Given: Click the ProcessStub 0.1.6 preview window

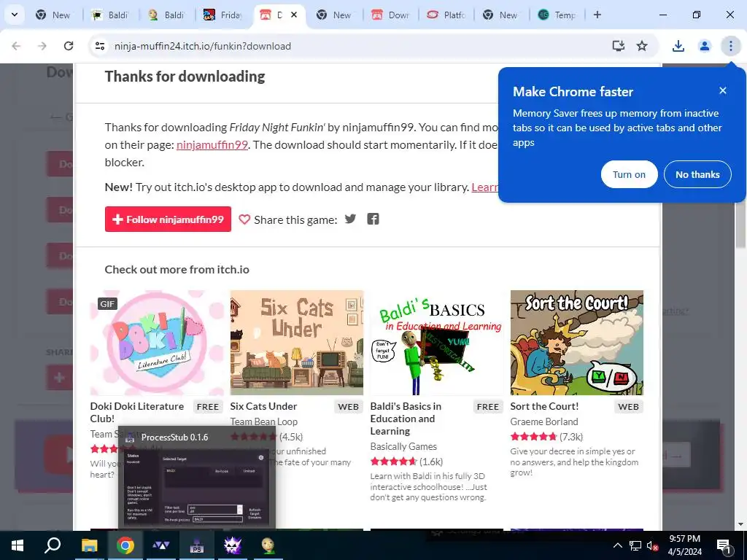Looking at the screenshot, I should click(197, 477).
